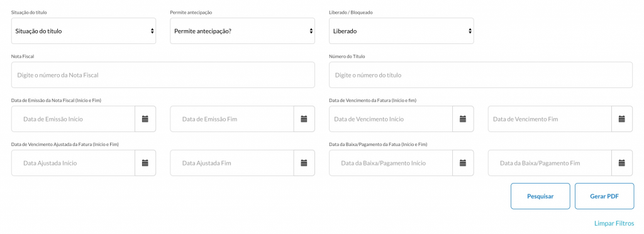
Task: Click the Pesquisar button
Action: [x=540, y=196]
